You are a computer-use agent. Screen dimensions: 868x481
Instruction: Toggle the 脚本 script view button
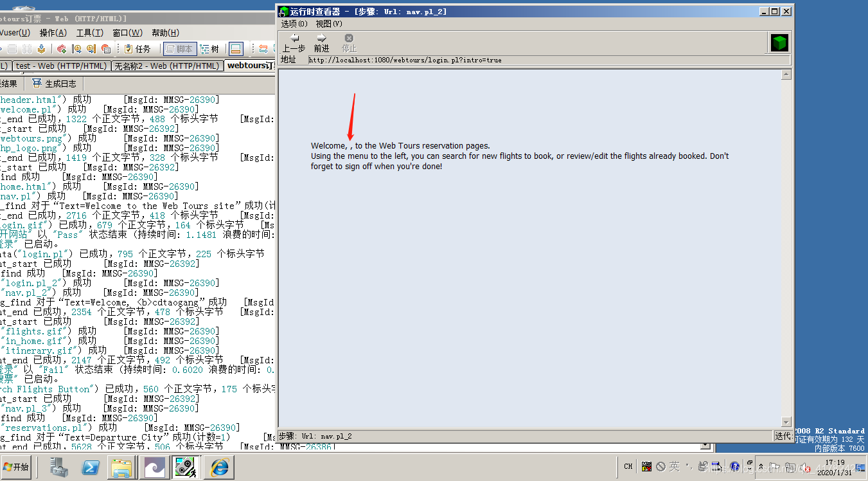(x=180, y=49)
